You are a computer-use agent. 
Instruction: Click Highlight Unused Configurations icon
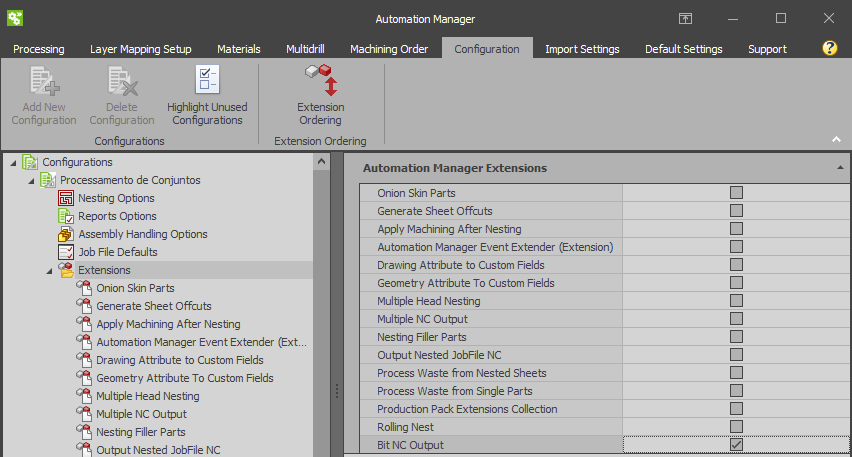(207, 81)
